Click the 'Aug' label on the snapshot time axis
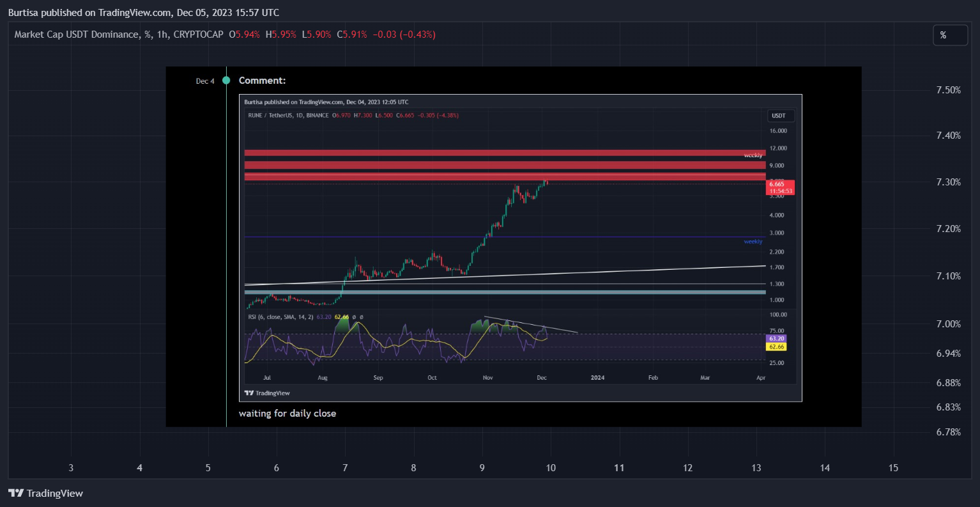The width and height of the screenshot is (980, 507). pyautogui.click(x=323, y=378)
